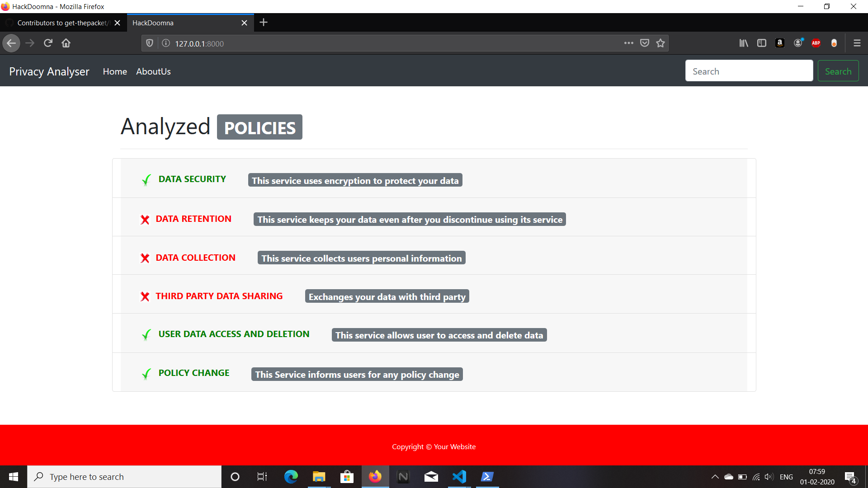This screenshot has height=488, width=868.
Task: Show hidden system tray icons chevron
Action: pyautogui.click(x=715, y=477)
